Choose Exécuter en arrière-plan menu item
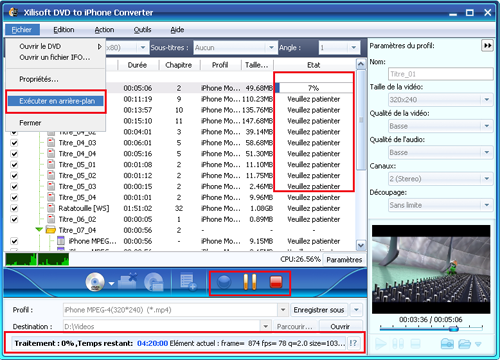 56,101
